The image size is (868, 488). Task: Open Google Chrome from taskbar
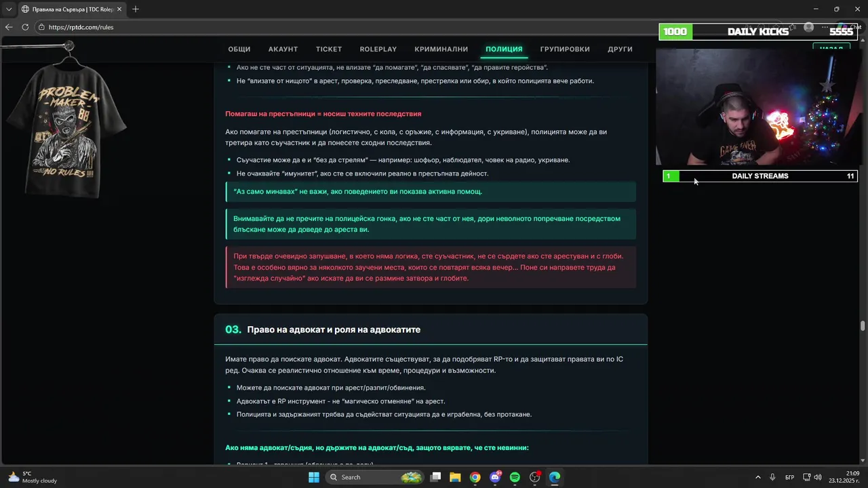coord(475,477)
